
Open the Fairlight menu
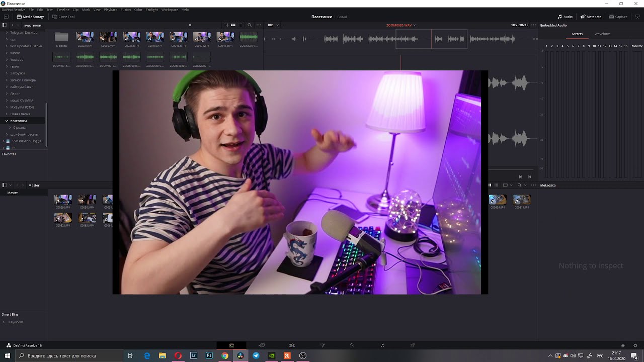(x=151, y=10)
